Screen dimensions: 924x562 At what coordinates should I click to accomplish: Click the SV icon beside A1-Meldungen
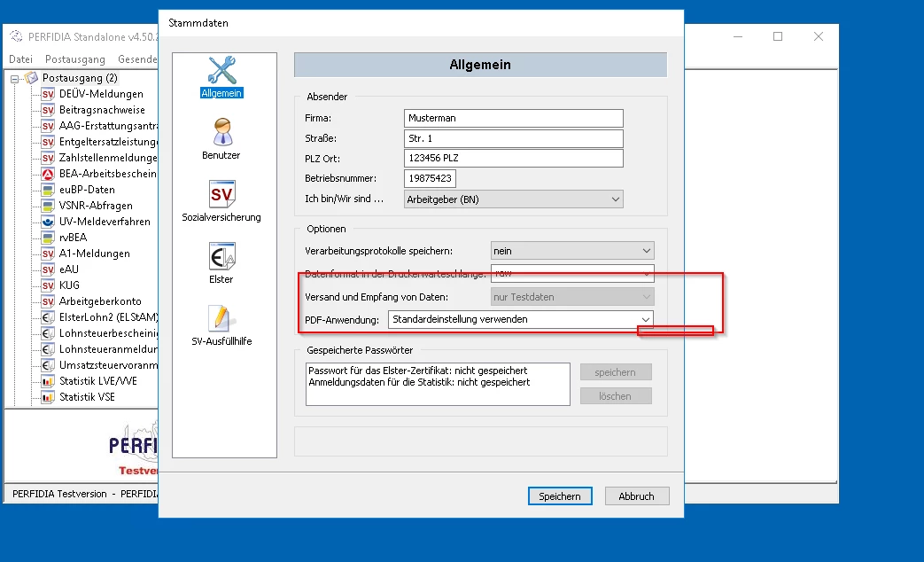coord(49,254)
